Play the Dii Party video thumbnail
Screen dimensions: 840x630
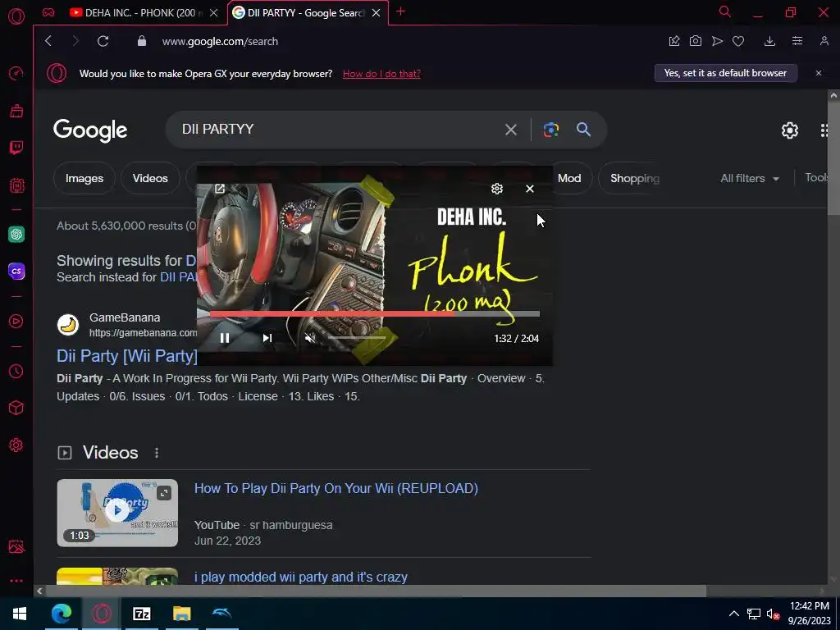(x=117, y=513)
